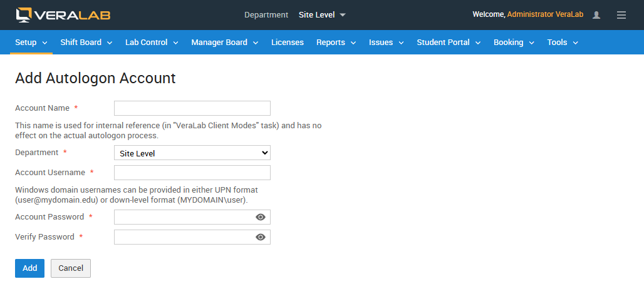Open the user profile icon
This screenshot has width=644, height=299.
pos(596,15)
